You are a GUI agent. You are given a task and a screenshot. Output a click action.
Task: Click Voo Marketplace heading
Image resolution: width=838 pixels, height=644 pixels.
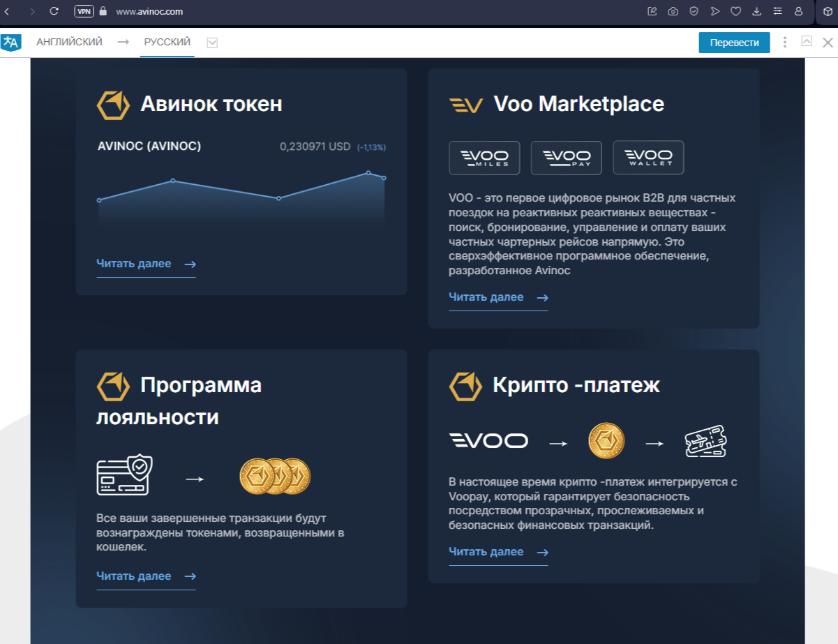pos(579,104)
